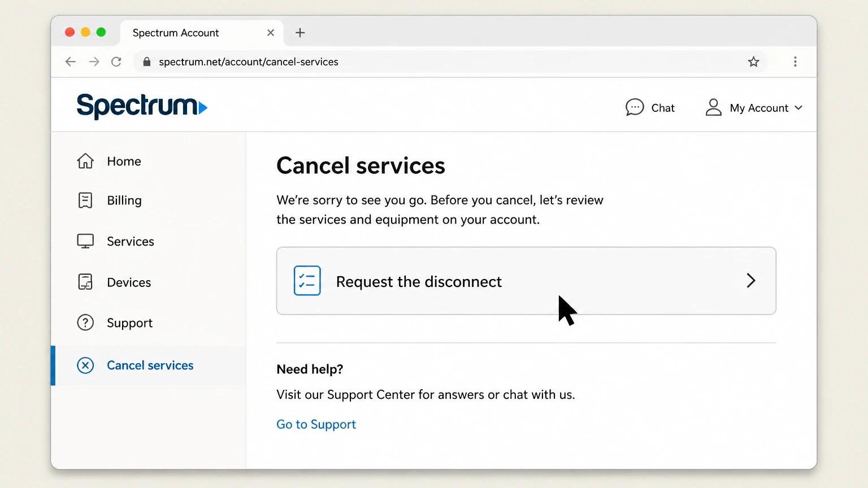
Task: Open Billing section
Action: pyautogui.click(x=124, y=201)
